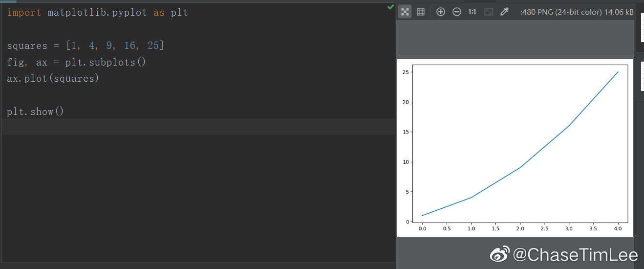Click the line "fig, ax = plt.subplots()"
This screenshot has height=269, width=644.
coord(76,62)
